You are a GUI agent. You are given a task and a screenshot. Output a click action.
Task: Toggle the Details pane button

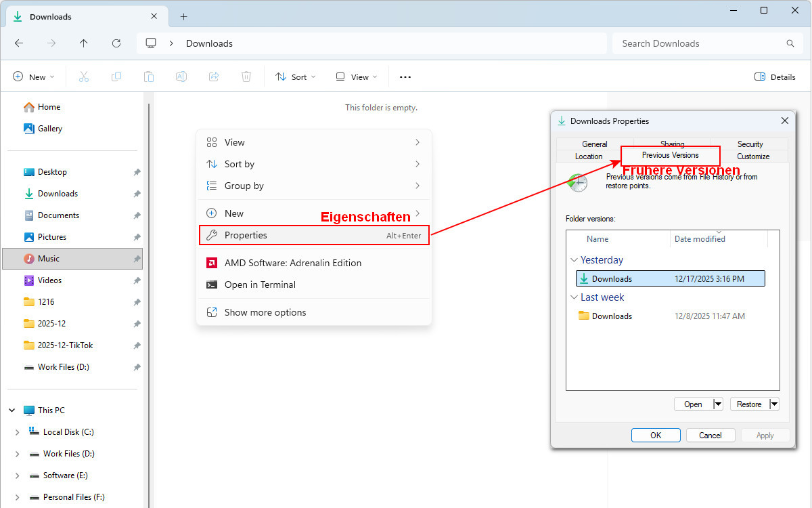click(x=775, y=77)
